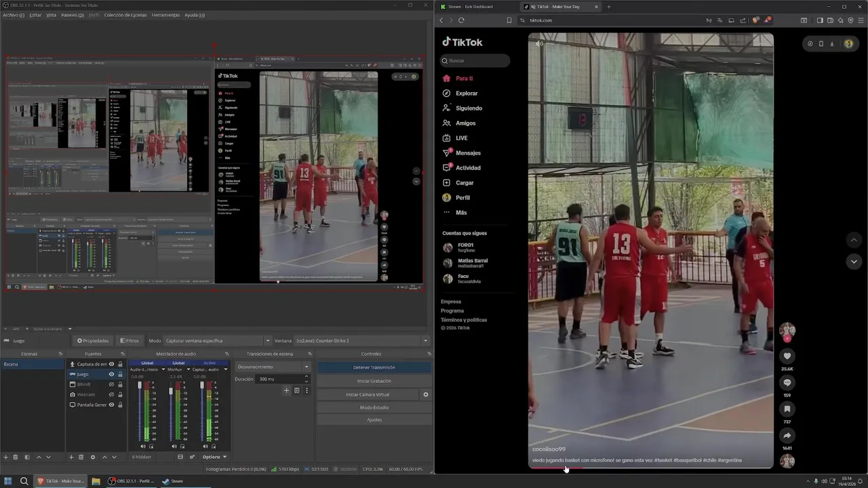Unlock the Juego source lock icon
The image size is (868, 488).
120,374
